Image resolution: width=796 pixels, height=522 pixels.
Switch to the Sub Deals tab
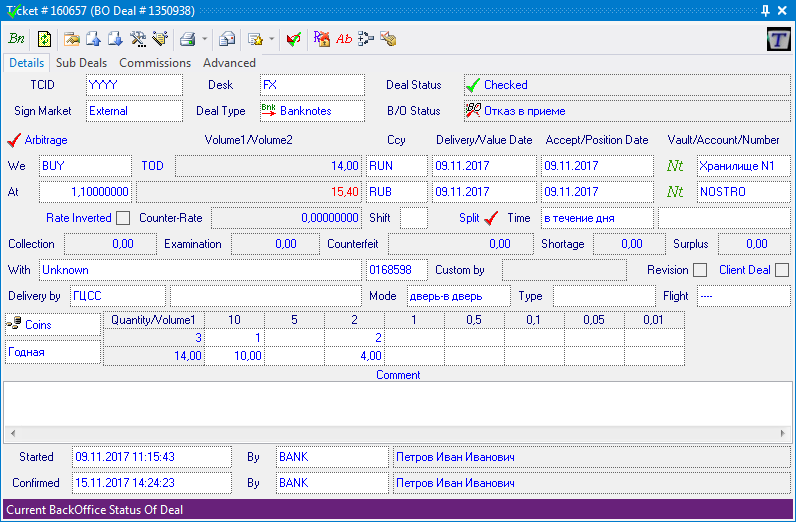[81, 63]
